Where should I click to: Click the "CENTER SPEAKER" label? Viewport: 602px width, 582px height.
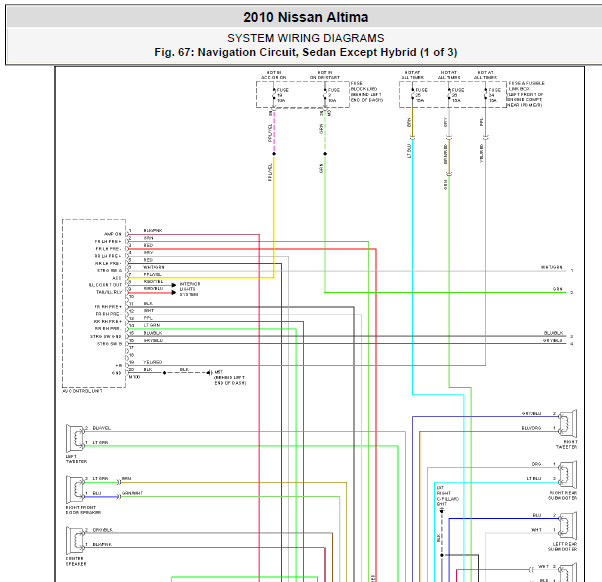[x=76, y=561]
